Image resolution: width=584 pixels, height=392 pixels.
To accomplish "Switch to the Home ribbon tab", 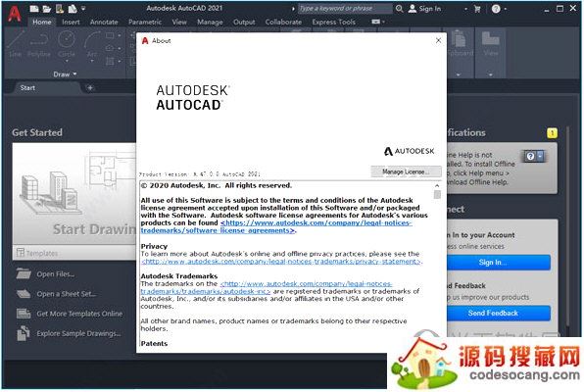I will [x=42, y=22].
